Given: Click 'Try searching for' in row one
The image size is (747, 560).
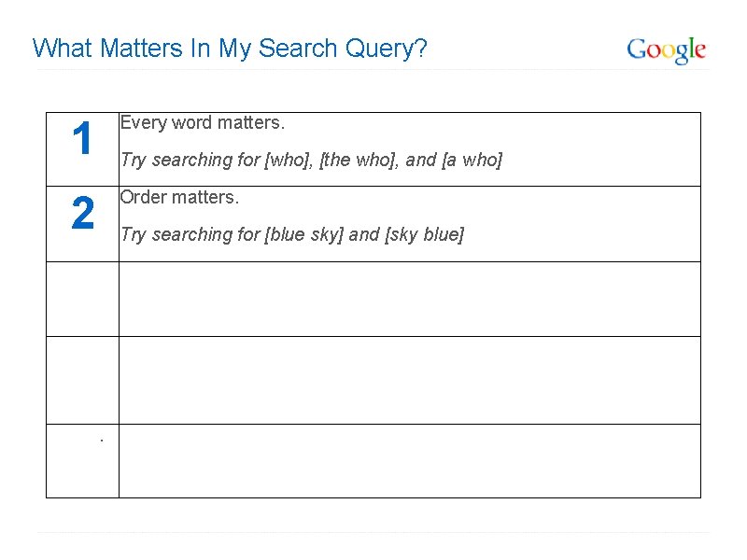Looking at the screenshot, I should pyautogui.click(x=190, y=160).
